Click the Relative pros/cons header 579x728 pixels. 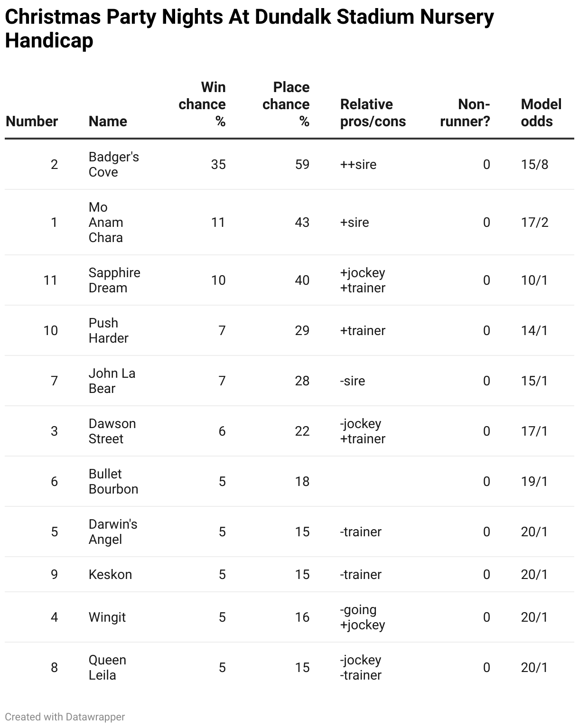(373, 112)
